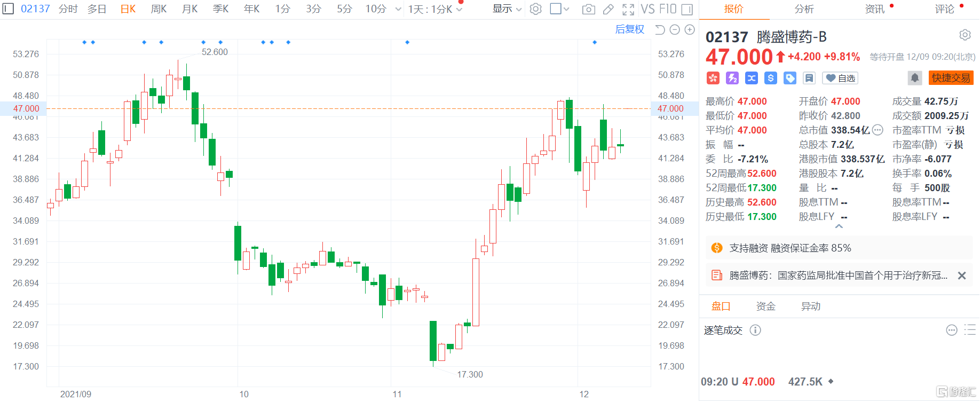This screenshot has height=401, width=980.
Task: Select 季K chart period
Action: [221, 9]
